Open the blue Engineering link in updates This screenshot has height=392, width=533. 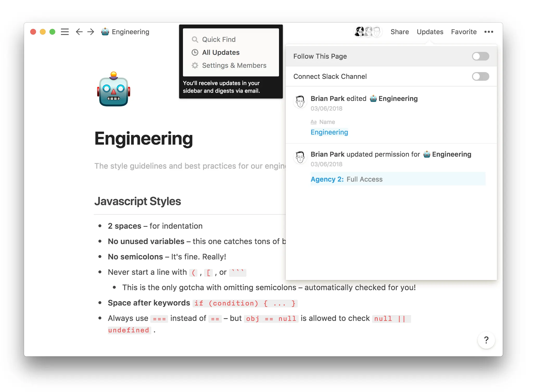(x=329, y=132)
